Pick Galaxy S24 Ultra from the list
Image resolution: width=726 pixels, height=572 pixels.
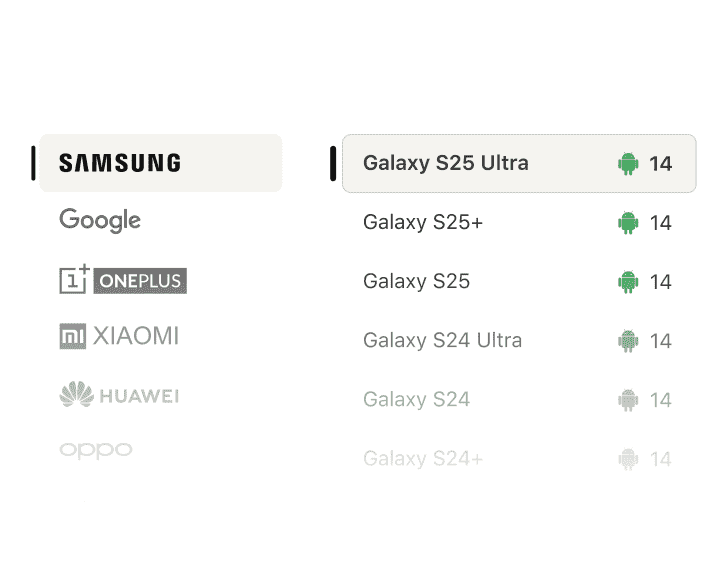[519, 341]
